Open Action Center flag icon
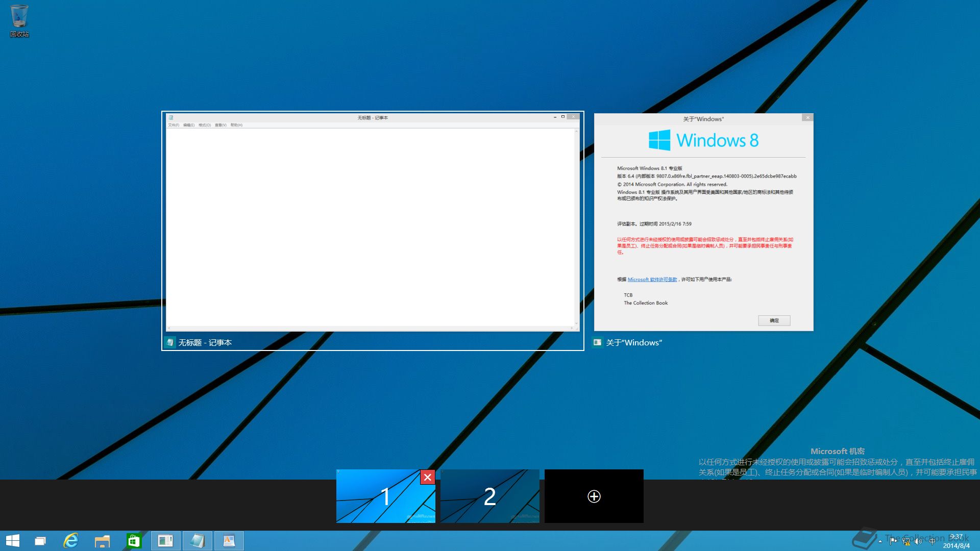Screen dimensions: 980x551 tap(893, 541)
